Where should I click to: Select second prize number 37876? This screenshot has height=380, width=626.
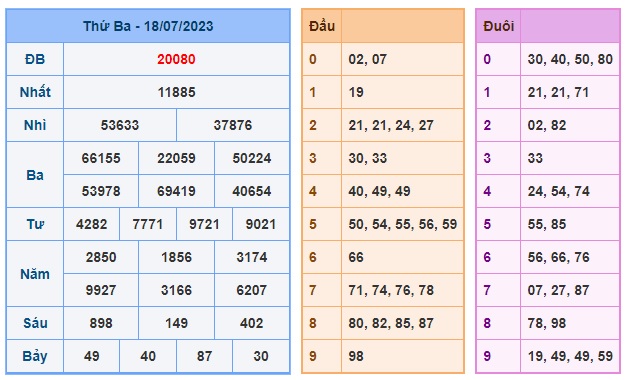click(233, 125)
